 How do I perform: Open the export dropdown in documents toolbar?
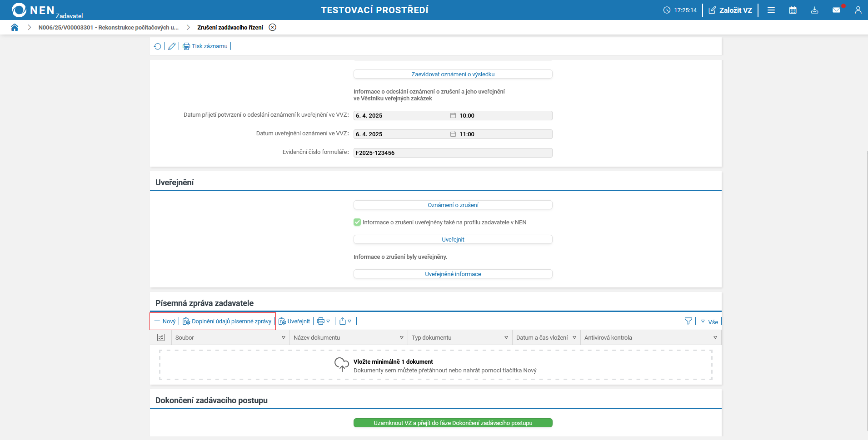[345, 321]
